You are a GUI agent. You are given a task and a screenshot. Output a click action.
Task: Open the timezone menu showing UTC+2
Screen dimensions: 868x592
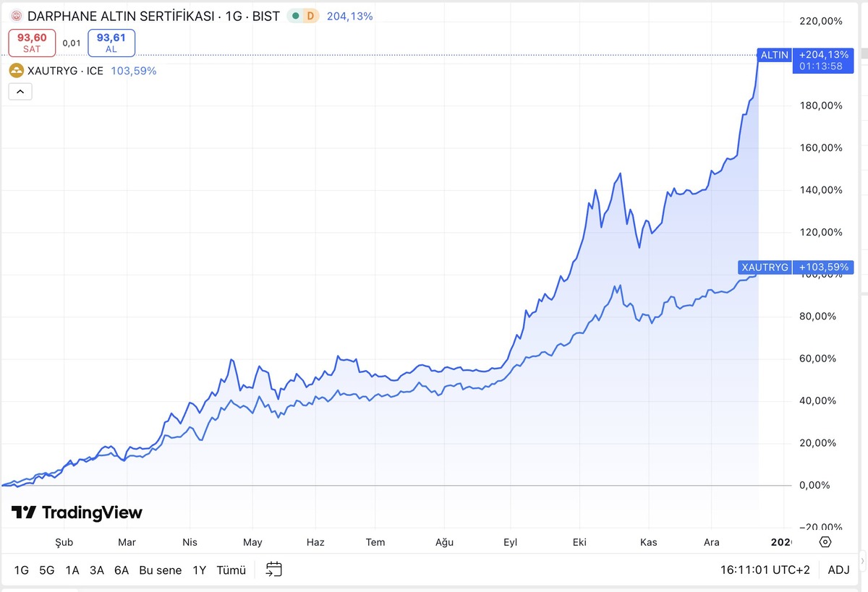[765, 570]
